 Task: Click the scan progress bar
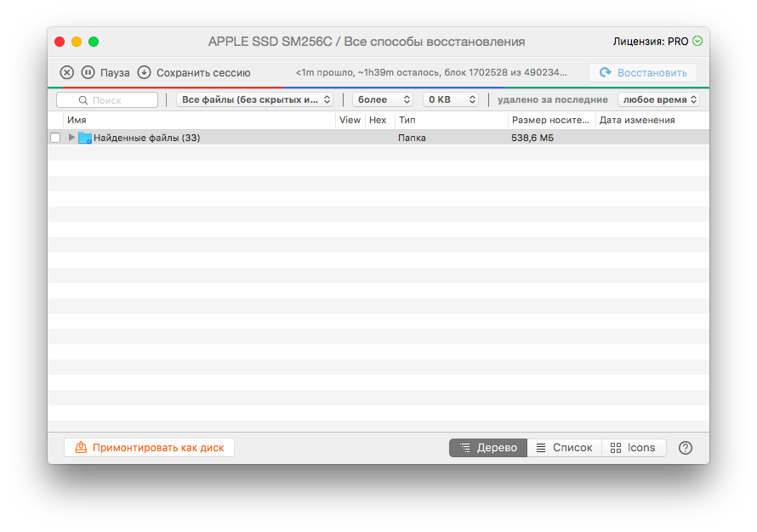(378, 86)
